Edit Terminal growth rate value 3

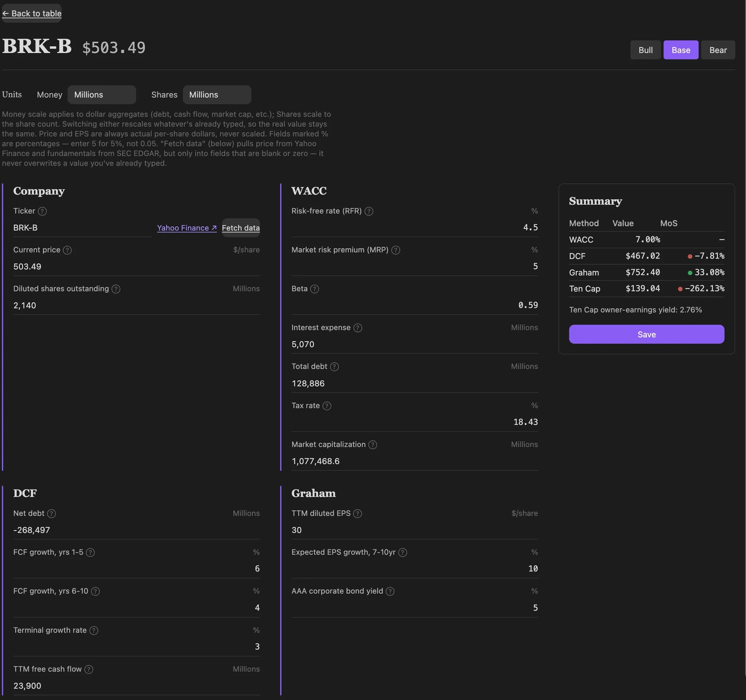[x=136, y=647]
